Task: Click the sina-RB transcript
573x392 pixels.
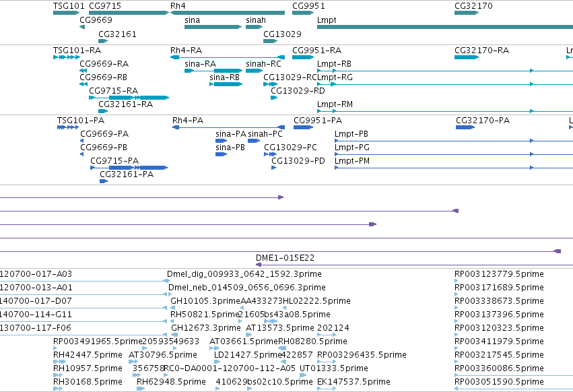Action: click(x=226, y=84)
